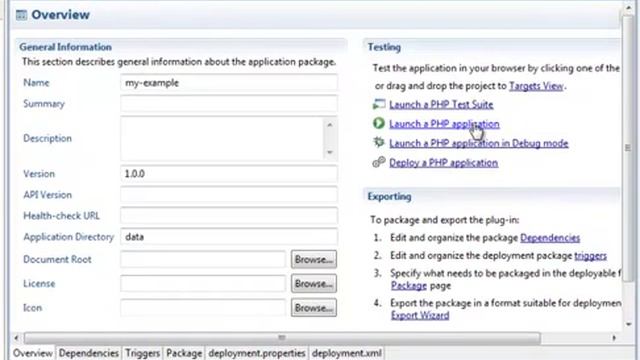Open the Package page link
The height and width of the screenshot is (360, 640).
(409, 286)
